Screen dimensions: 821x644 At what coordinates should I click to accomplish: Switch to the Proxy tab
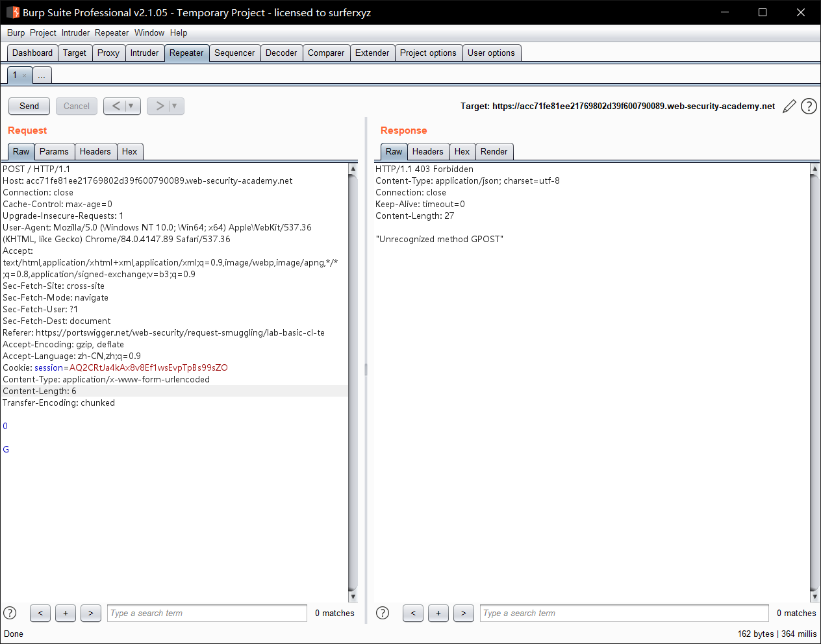pos(108,53)
